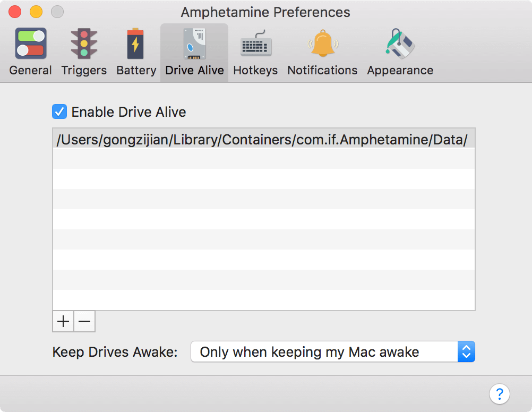Select the Drive Alive pane
This screenshot has height=412, width=532.
click(194, 52)
